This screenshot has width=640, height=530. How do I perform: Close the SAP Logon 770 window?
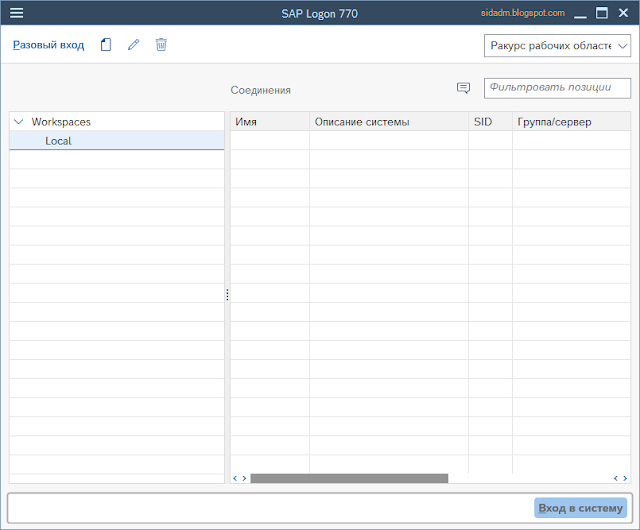pyautogui.click(x=623, y=13)
